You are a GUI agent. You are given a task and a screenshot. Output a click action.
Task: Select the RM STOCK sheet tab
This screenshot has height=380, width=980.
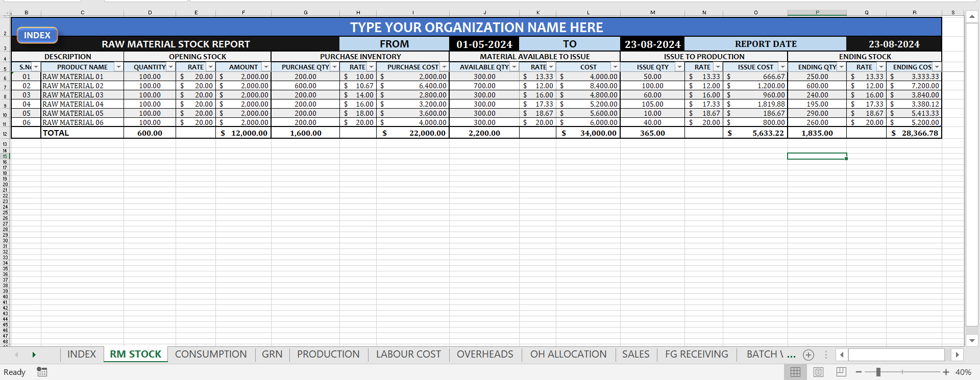[x=135, y=354]
